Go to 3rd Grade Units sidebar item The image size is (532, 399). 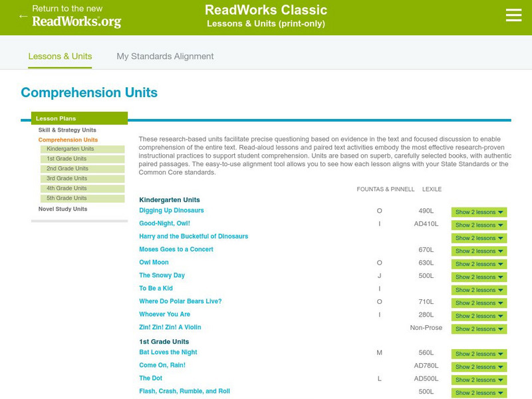82,178
